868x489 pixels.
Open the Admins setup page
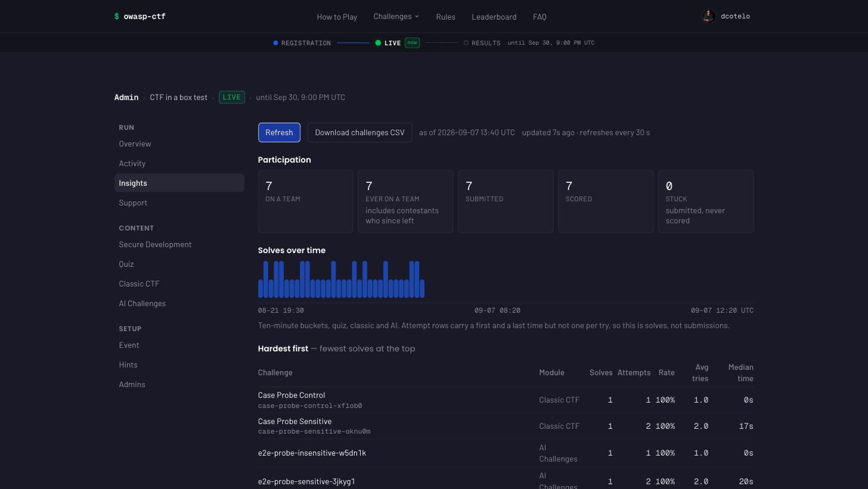click(x=179, y=384)
